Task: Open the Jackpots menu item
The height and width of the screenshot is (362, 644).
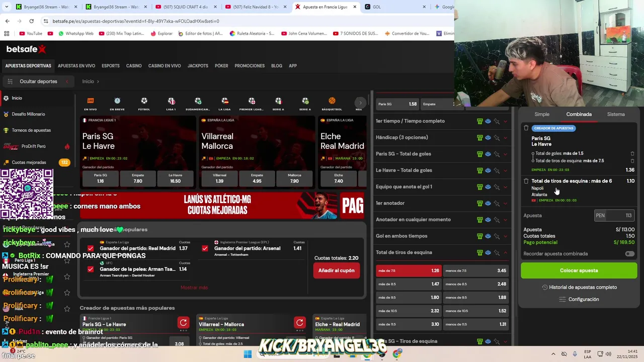Action: [198, 66]
